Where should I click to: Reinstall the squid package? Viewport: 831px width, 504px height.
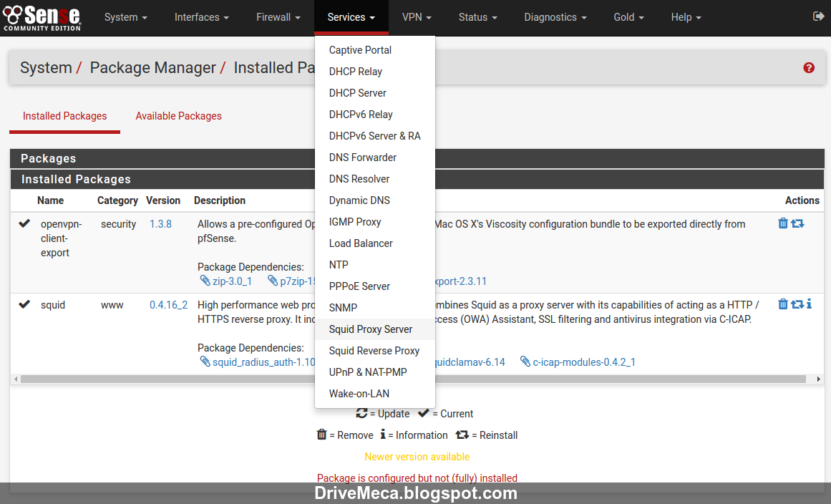[x=797, y=304]
